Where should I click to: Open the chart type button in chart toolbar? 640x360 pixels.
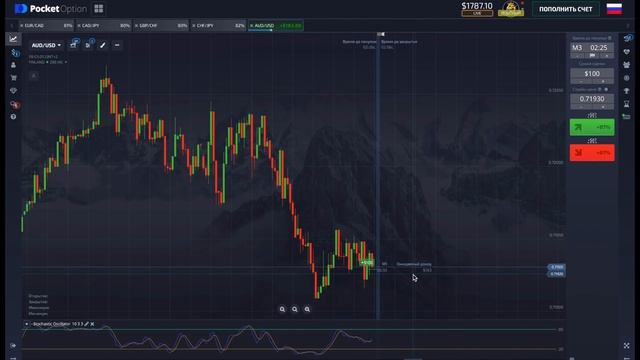(x=73, y=45)
